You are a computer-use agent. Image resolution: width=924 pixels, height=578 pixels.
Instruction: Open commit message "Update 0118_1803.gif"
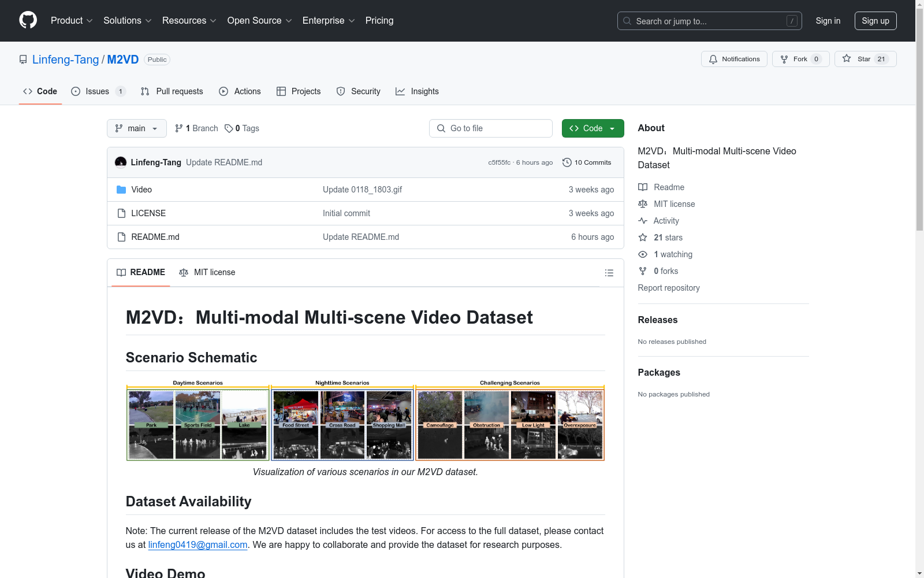tap(362, 190)
